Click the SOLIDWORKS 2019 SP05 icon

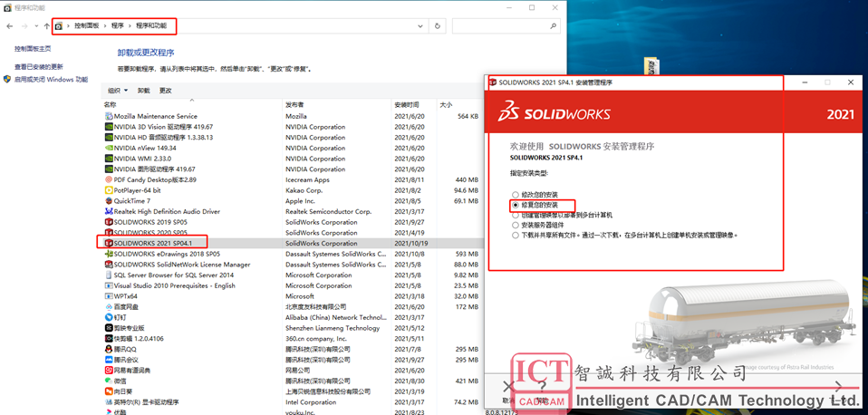[109, 222]
